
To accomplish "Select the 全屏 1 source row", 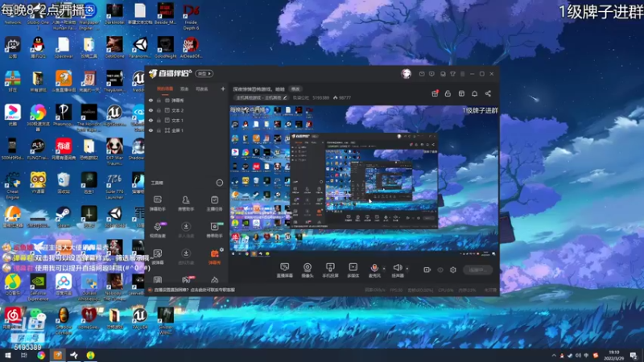I will click(187, 130).
